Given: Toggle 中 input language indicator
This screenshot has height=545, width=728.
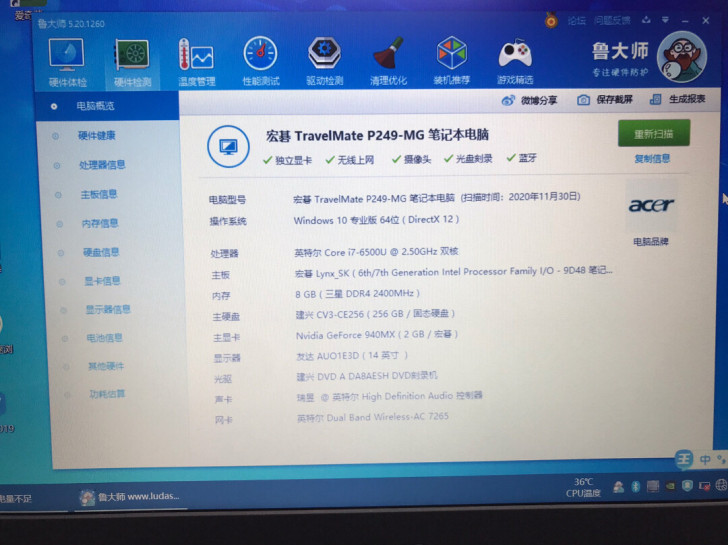Looking at the screenshot, I should click(x=705, y=460).
